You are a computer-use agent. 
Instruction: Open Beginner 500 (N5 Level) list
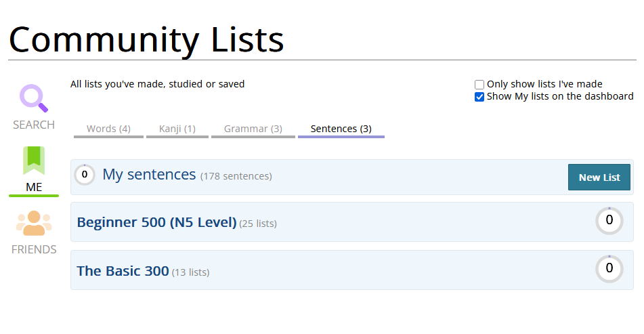(156, 222)
